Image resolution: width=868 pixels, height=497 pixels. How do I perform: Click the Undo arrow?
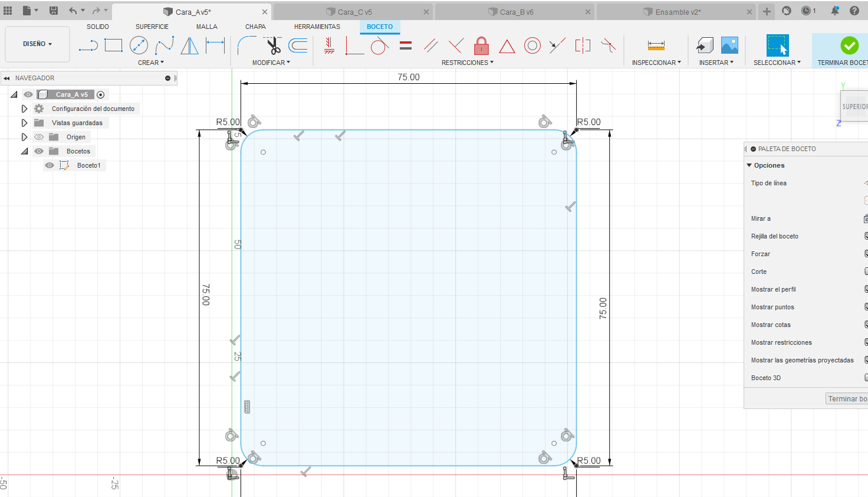coord(73,11)
